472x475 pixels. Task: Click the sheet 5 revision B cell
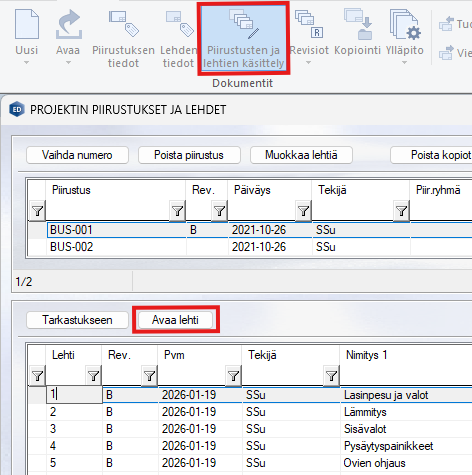[130, 463]
